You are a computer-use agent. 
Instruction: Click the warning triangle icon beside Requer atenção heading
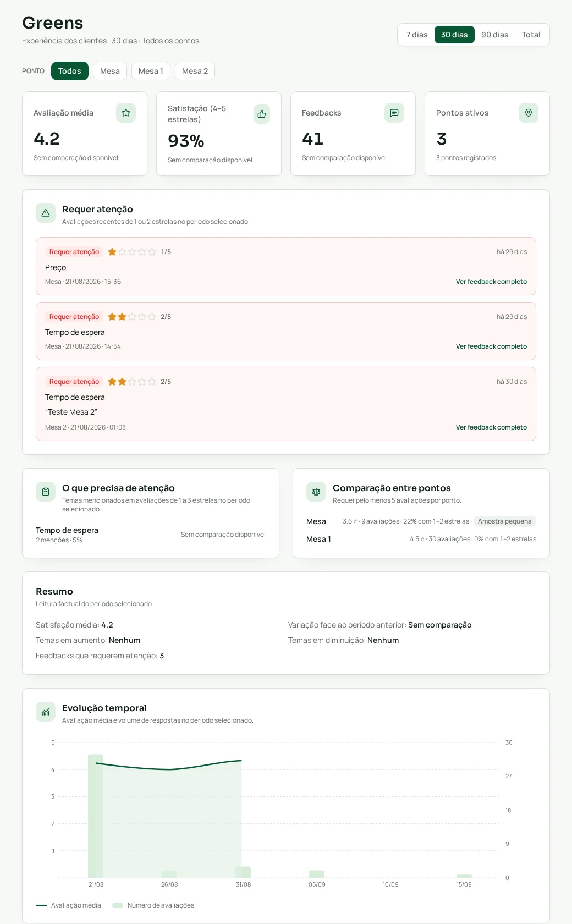click(46, 213)
